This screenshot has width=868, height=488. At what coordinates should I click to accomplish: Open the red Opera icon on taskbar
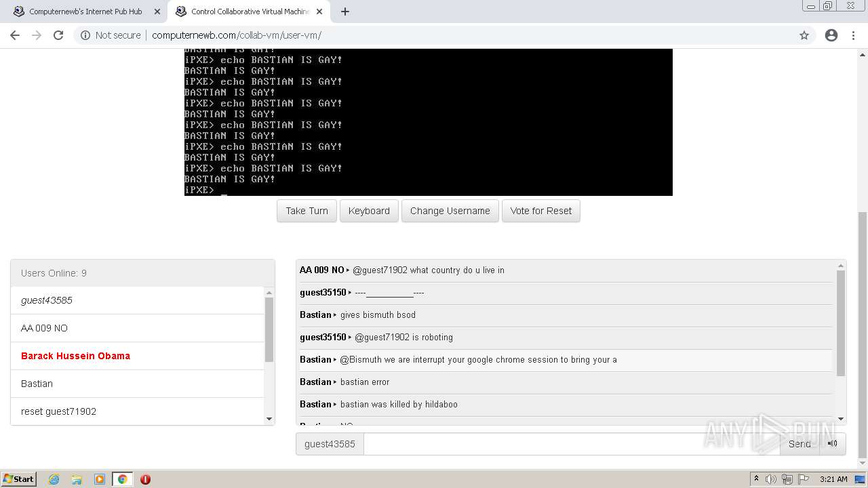(145, 479)
